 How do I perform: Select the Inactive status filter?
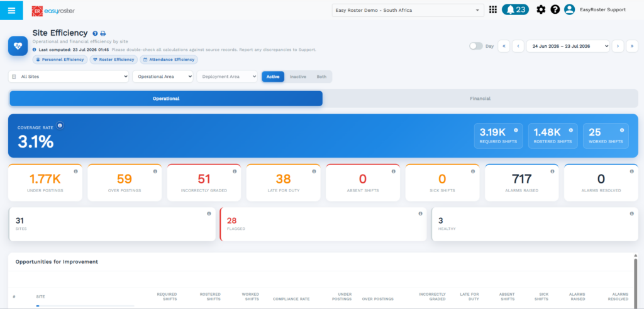pyautogui.click(x=297, y=77)
